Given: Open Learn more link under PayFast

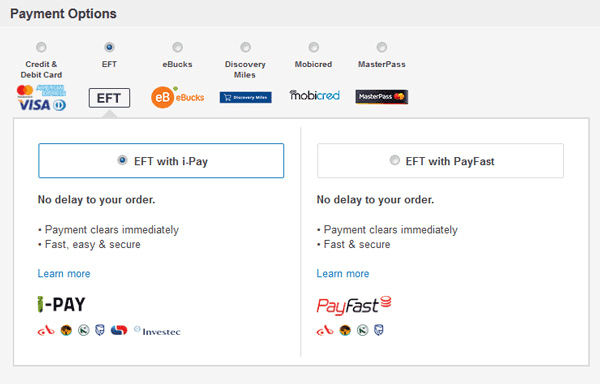Looking at the screenshot, I should [343, 273].
